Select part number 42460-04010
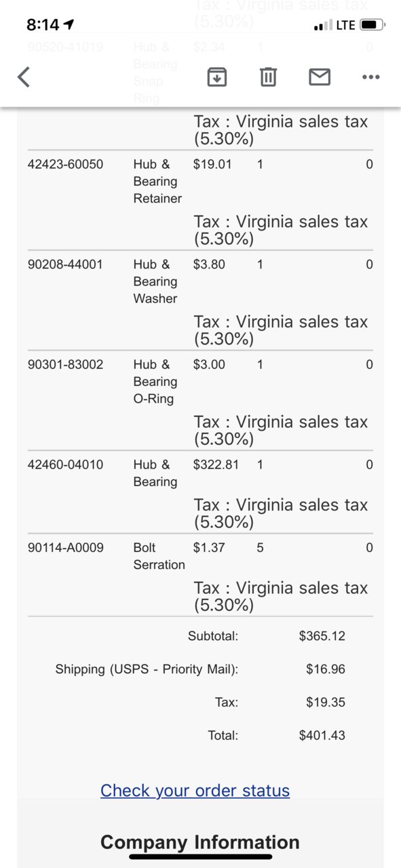The image size is (401, 868). [66, 465]
